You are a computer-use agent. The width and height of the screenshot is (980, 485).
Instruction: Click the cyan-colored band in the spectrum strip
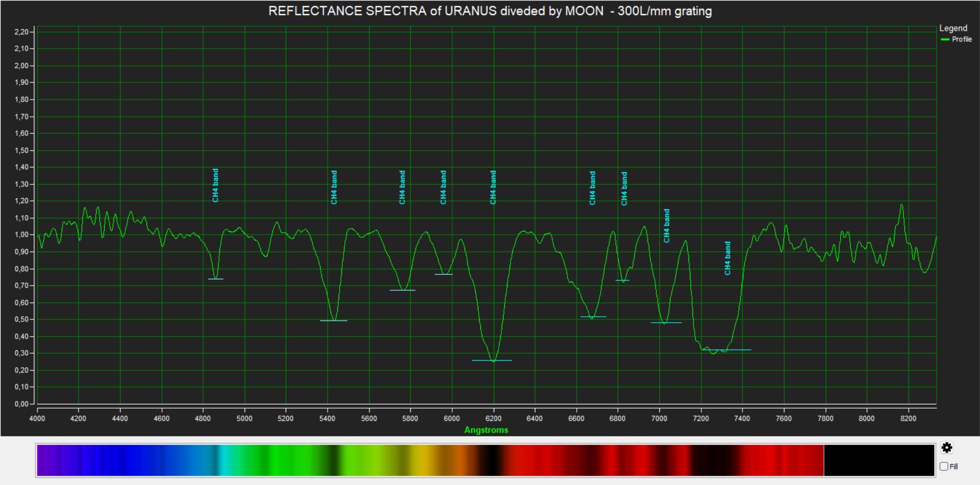[x=225, y=460]
